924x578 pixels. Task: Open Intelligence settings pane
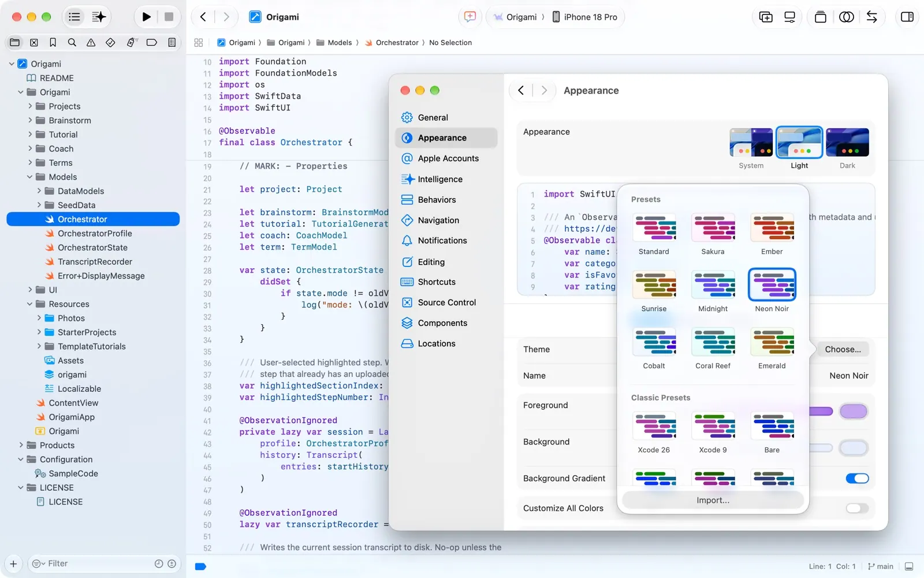(446, 179)
